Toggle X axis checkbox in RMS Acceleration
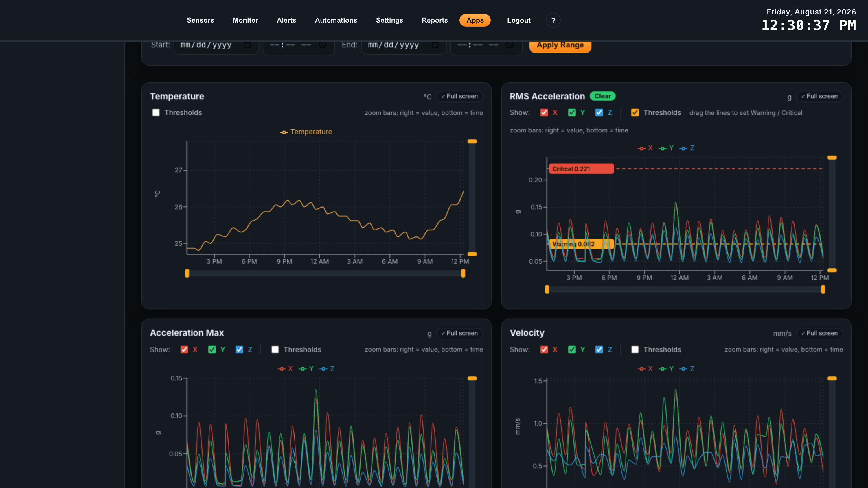The height and width of the screenshot is (488, 868). tap(544, 112)
